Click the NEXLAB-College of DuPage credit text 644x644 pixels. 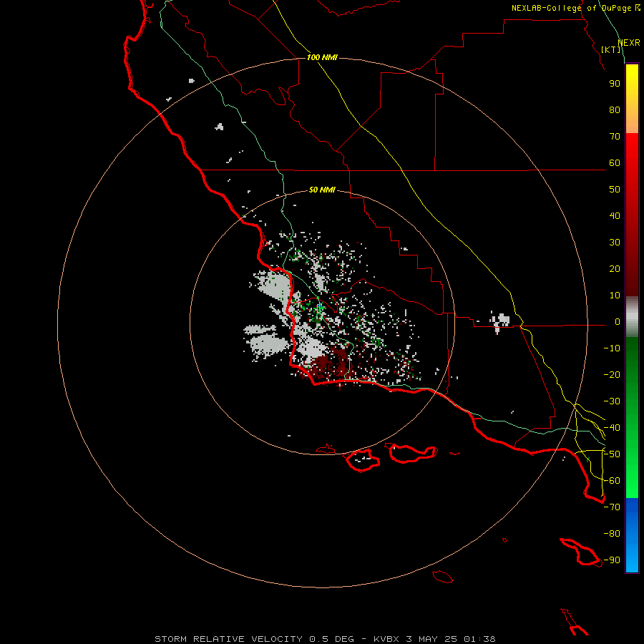coord(575,8)
